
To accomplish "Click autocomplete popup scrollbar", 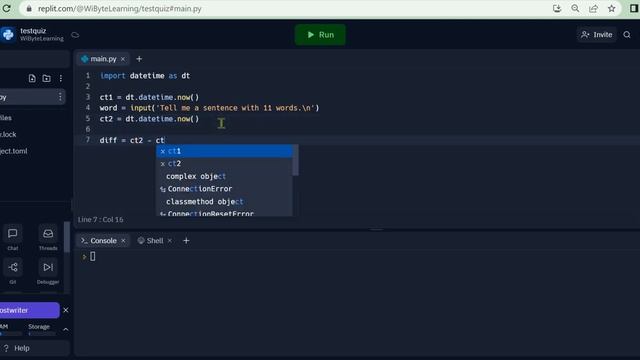I will point(296,160).
